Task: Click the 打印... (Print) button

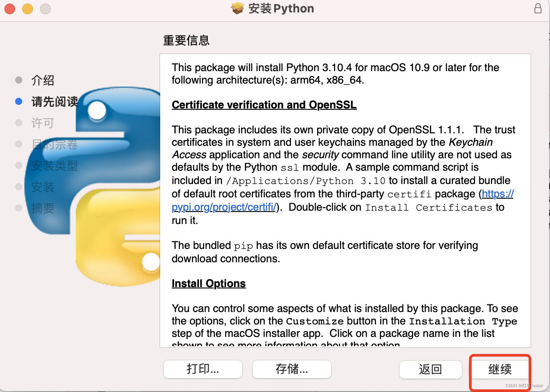Action: pyautogui.click(x=203, y=369)
